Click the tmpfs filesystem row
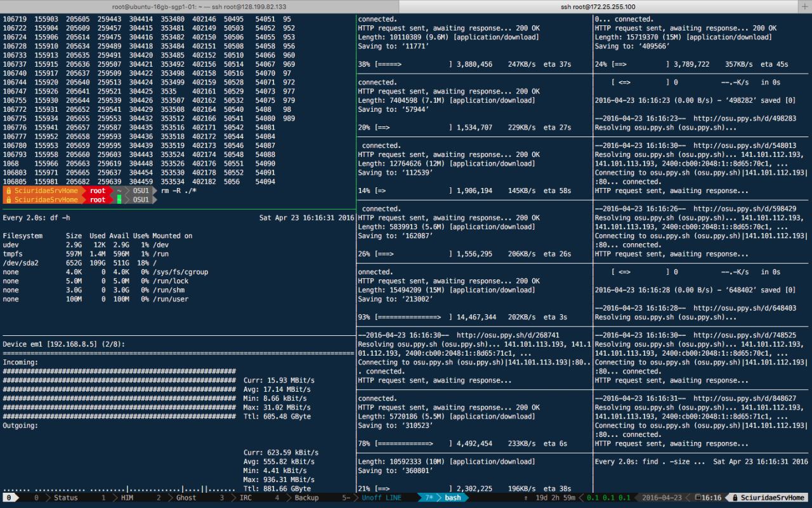The height and width of the screenshot is (508, 812). coord(85,254)
